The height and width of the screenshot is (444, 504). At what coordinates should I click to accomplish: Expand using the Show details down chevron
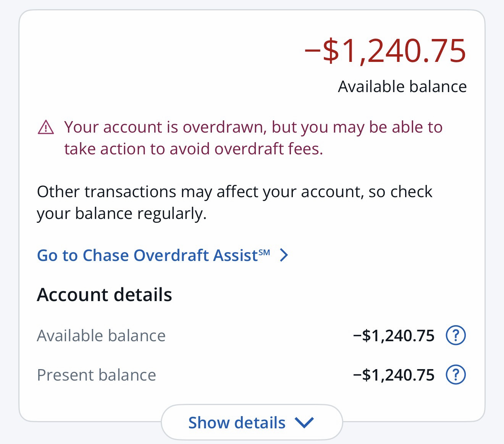304,423
